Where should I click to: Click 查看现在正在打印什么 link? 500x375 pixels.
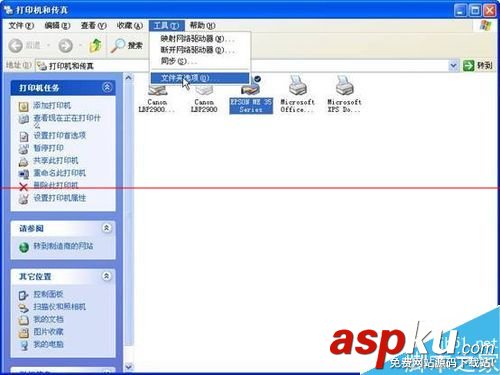pyautogui.click(x=67, y=121)
